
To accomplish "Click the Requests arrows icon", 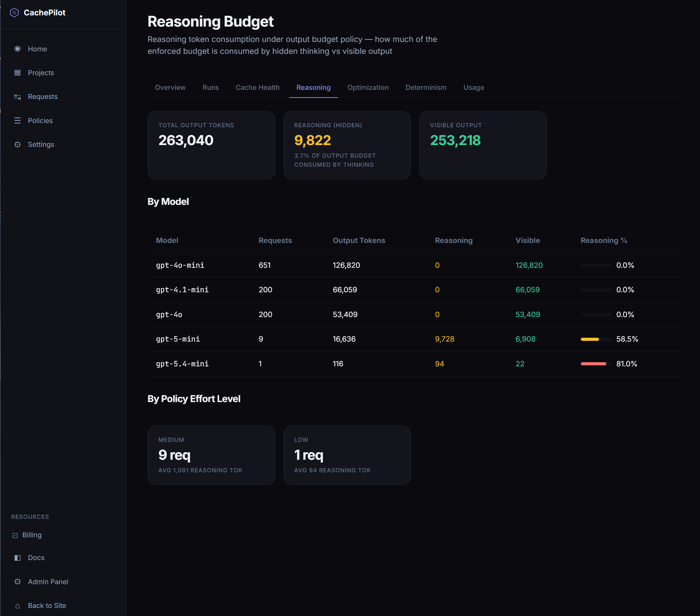I will pyautogui.click(x=17, y=97).
